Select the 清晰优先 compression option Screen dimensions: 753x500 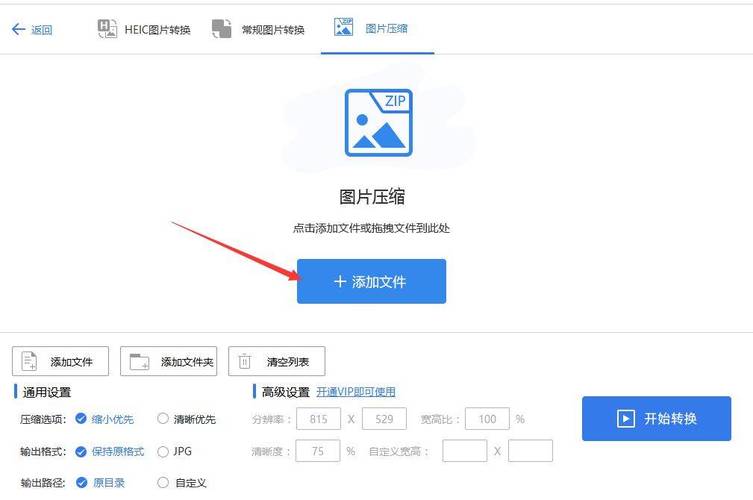(x=187, y=419)
